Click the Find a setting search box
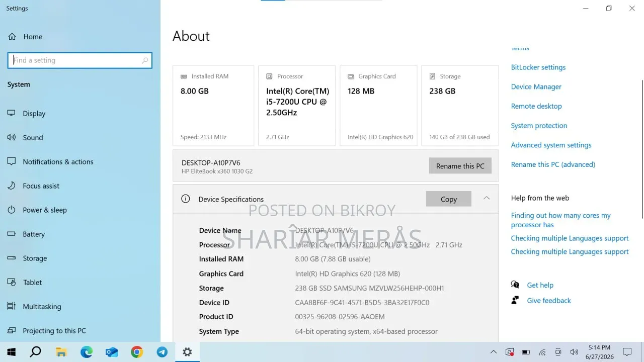644x362 pixels. (x=80, y=60)
